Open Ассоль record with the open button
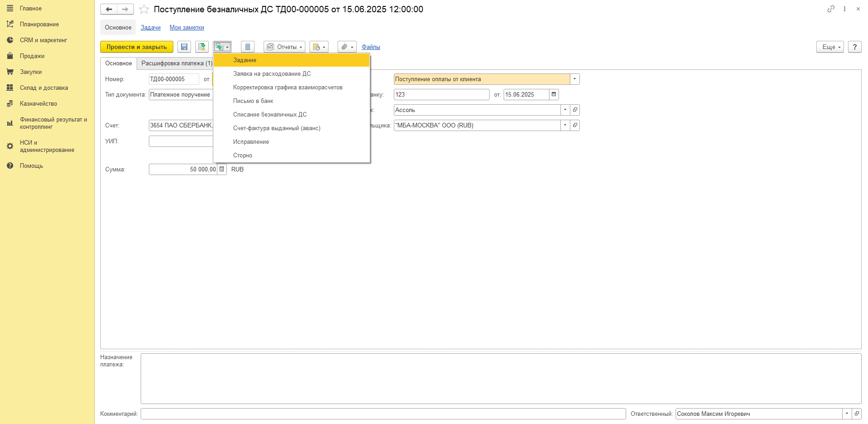 [x=575, y=110]
